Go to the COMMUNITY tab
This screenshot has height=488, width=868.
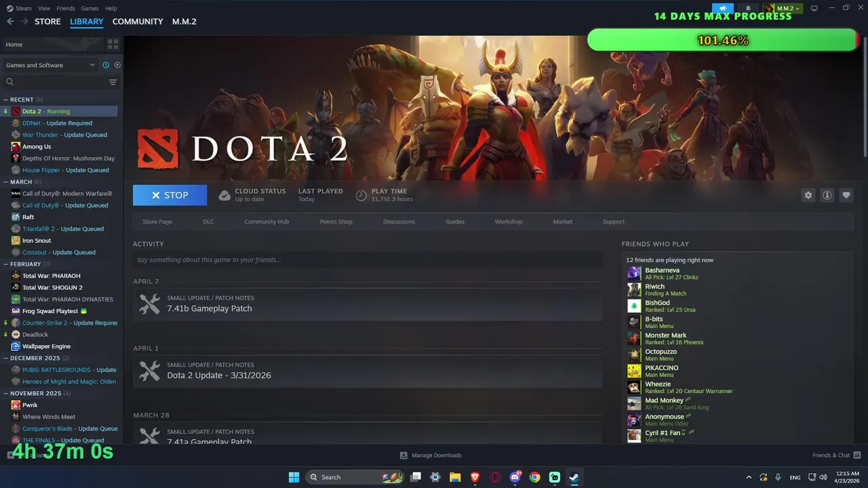click(138, 22)
